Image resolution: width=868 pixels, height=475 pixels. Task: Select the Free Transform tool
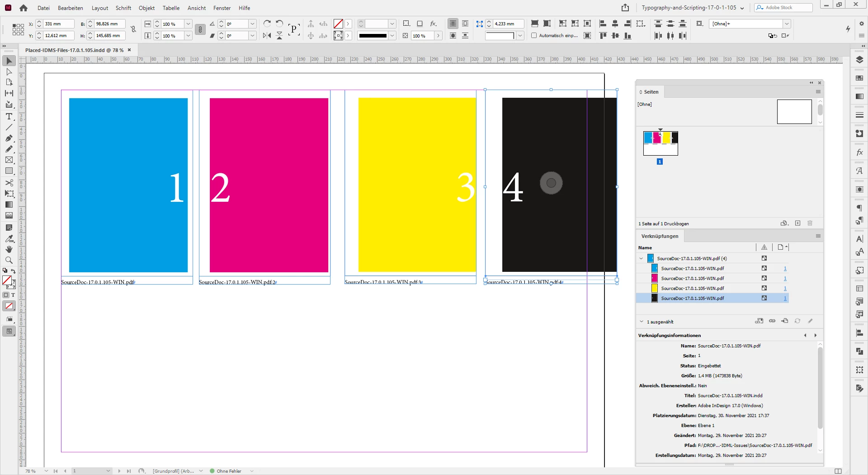tap(9, 194)
